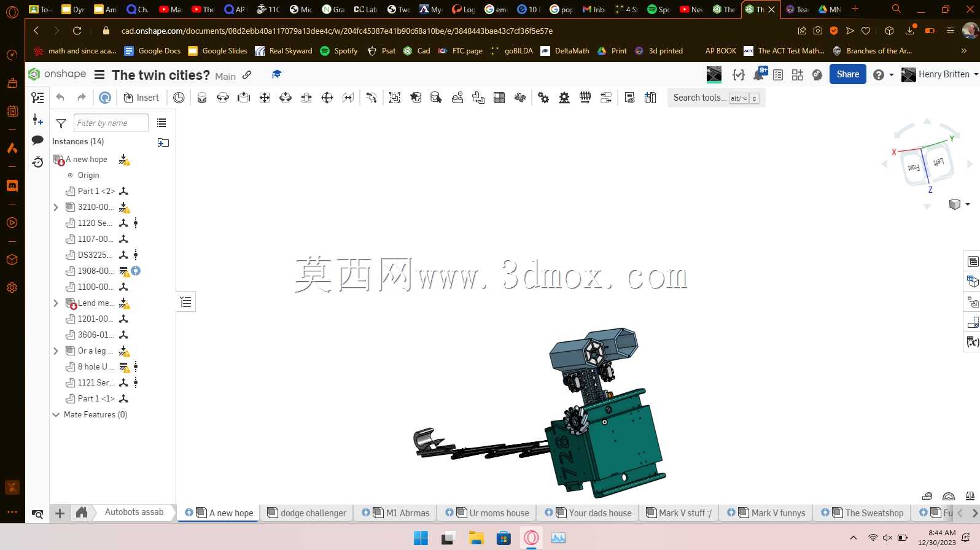Expand the Or a leg subassembly
Screen dimensions: 980x550
[x=56, y=351]
